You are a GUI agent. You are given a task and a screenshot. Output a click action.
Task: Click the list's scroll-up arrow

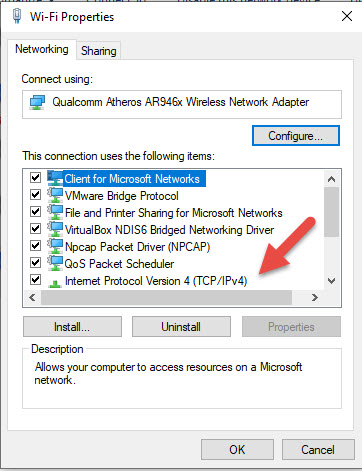coord(331,179)
